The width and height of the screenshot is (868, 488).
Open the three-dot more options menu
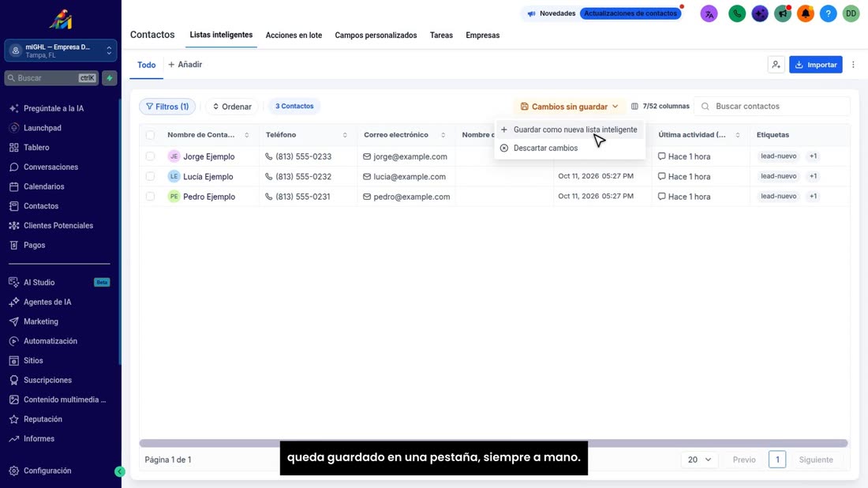(853, 65)
